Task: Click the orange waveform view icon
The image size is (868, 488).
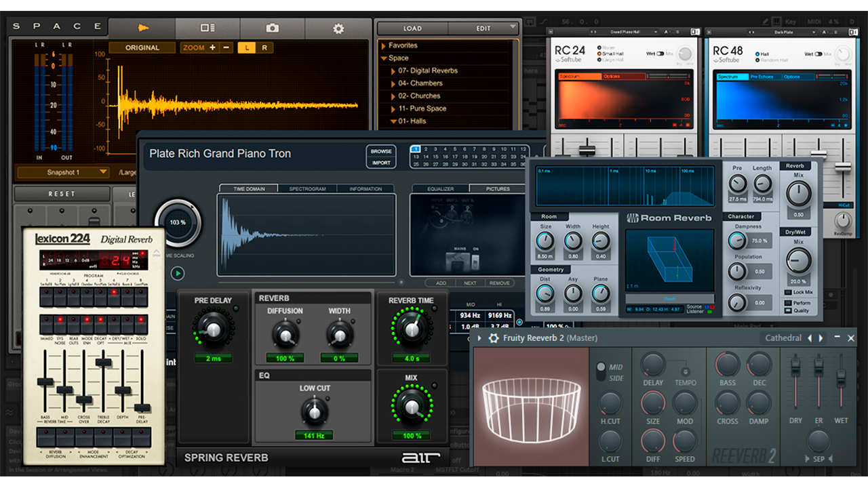Action: 142,28
